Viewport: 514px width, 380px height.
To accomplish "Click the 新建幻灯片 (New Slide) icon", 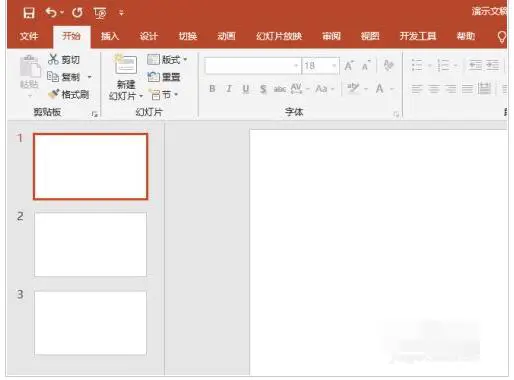I will pyautogui.click(x=126, y=64).
